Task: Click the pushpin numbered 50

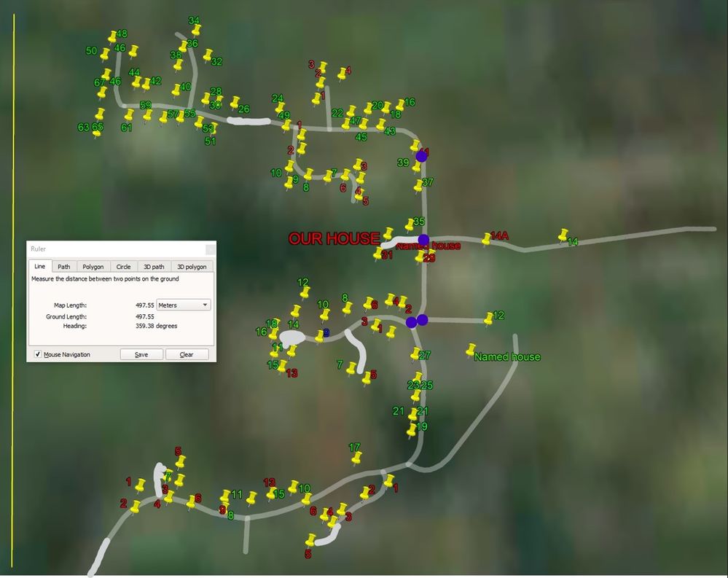Action: click(105, 54)
